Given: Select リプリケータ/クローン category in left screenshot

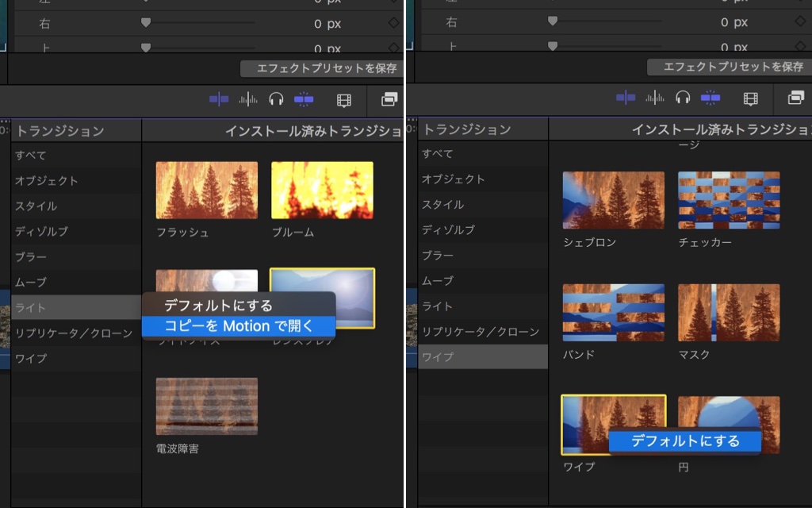Looking at the screenshot, I should pos(75,333).
